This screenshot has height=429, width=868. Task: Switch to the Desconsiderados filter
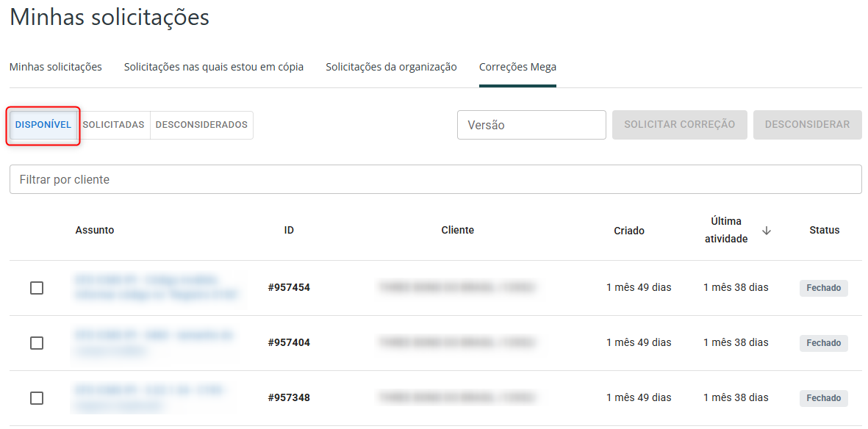tap(201, 125)
